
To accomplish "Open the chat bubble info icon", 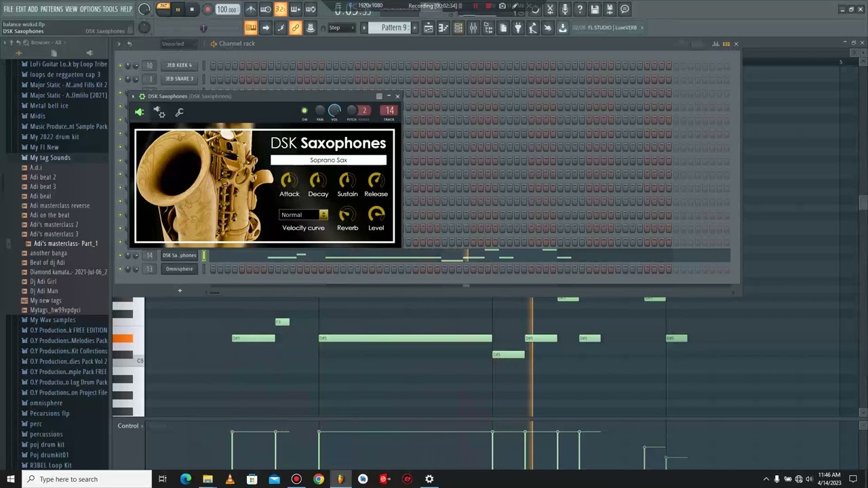I will (x=625, y=9).
